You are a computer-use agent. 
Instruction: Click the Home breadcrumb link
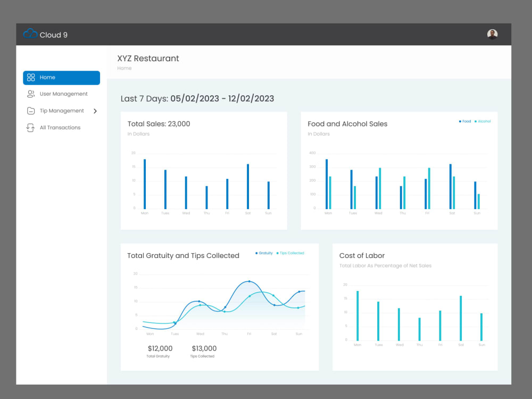(x=124, y=68)
